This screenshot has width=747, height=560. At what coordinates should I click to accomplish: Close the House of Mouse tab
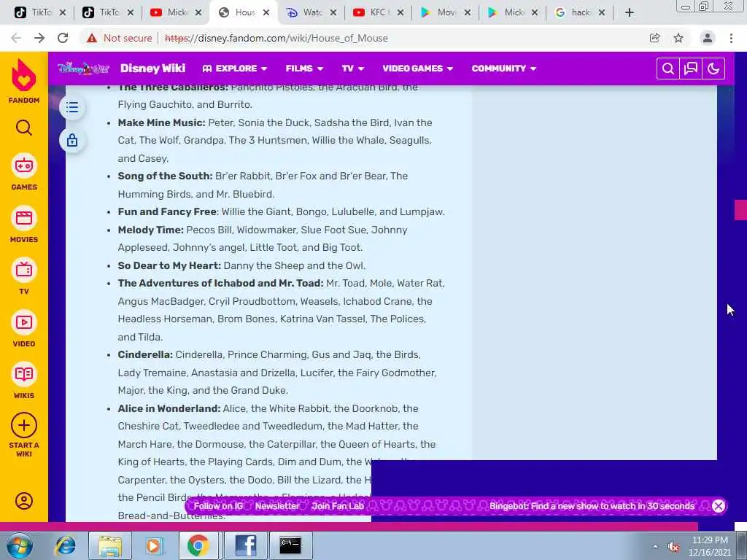266,12
